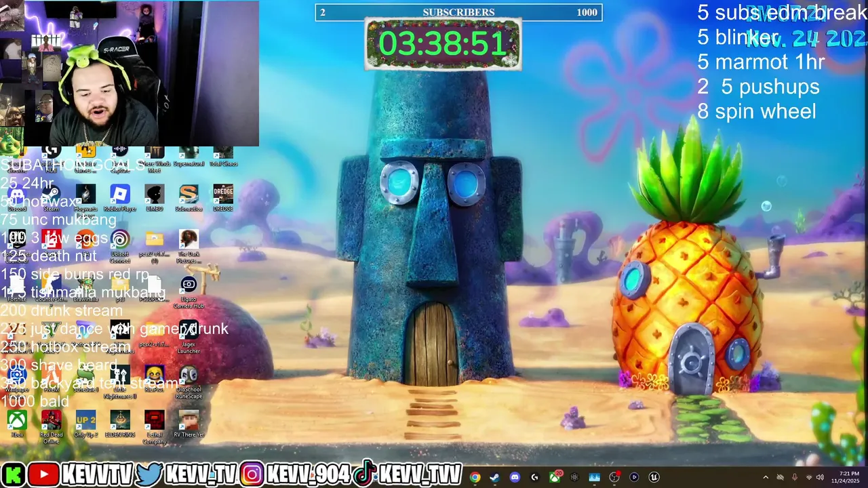Viewport: 868px width, 488px height.
Task: Open Discord from the taskbar
Action: pos(515,477)
